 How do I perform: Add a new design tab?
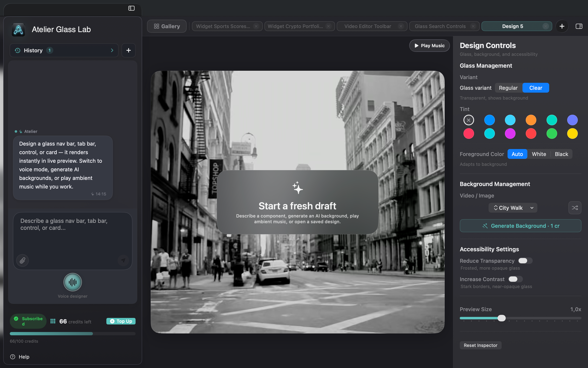562,26
